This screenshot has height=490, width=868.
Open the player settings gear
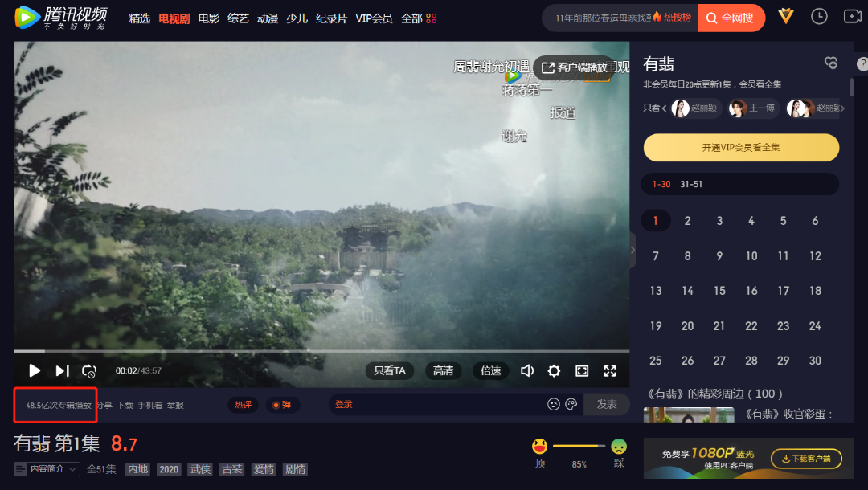554,370
